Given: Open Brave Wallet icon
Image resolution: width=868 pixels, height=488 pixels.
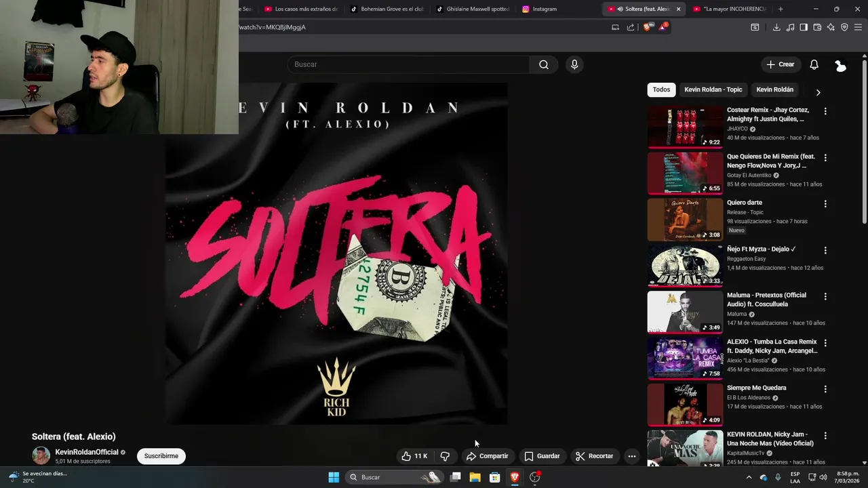Looking at the screenshot, I should [817, 27].
